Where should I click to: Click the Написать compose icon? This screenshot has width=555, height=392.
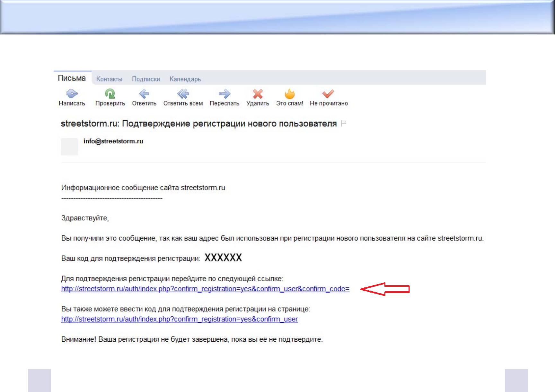(x=72, y=94)
